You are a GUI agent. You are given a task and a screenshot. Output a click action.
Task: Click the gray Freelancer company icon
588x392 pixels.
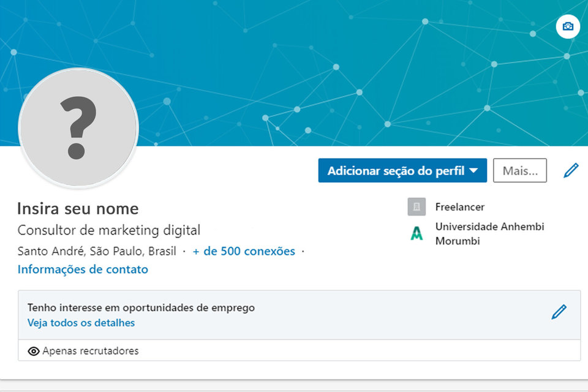pyautogui.click(x=417, y=207)
